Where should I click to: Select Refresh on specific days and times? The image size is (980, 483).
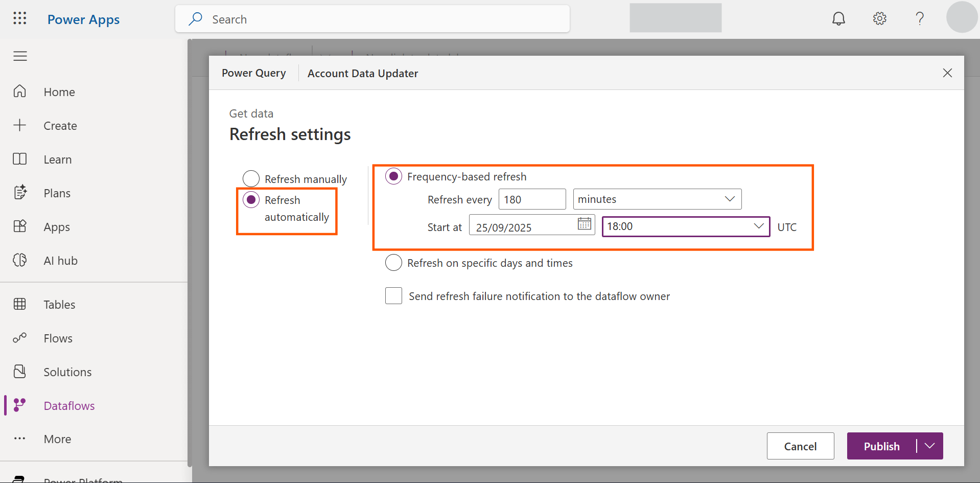(393, 263)
